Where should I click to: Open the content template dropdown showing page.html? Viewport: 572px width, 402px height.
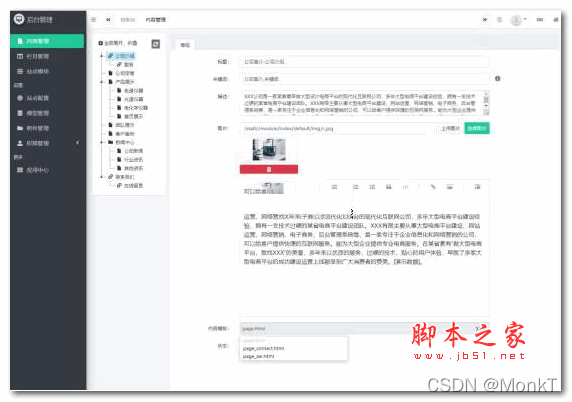364,329
